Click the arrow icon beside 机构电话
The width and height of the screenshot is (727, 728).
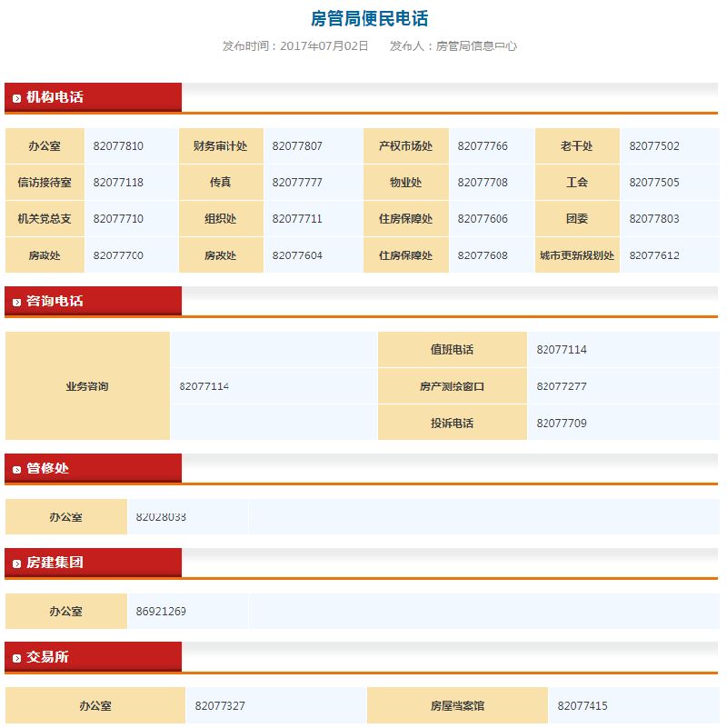16,98
